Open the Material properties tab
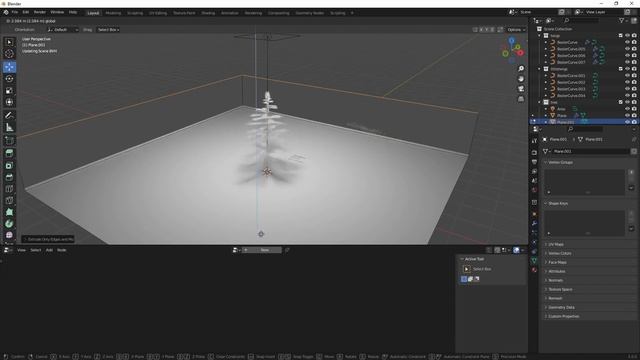640x360 pixels. coord(534,270)
